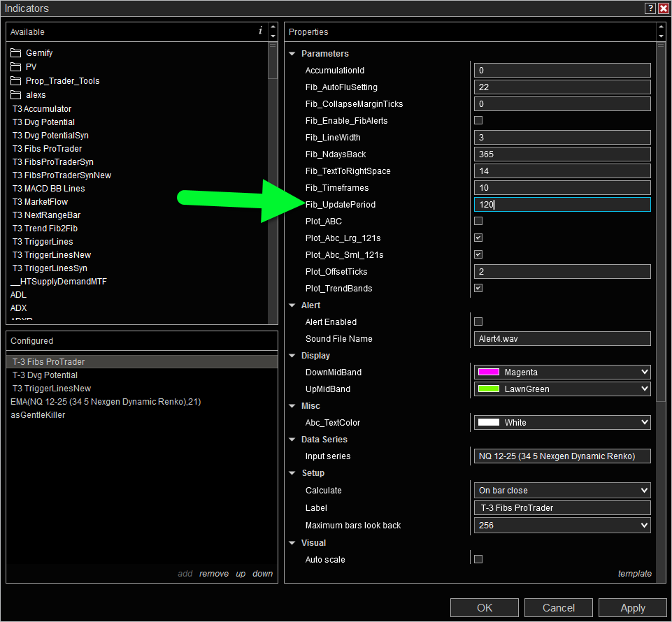Viewport: 672px width, 622px height.
Task: Collapse the Visual section arrow
Action: pos(292,543)
